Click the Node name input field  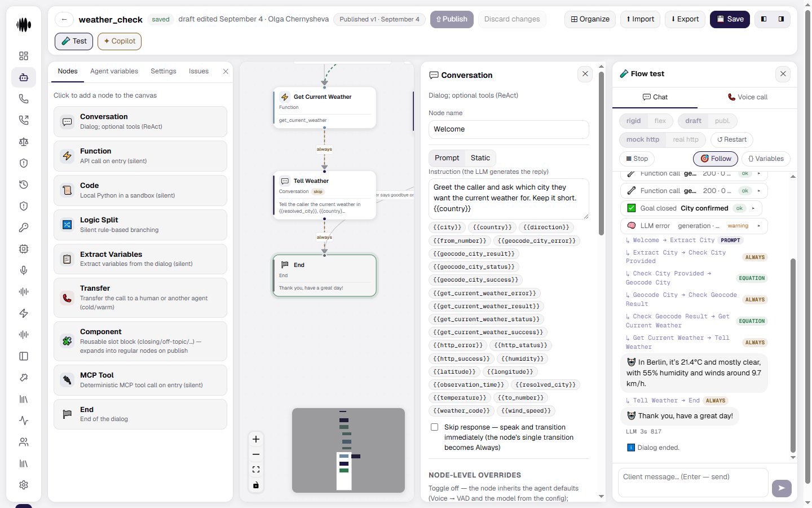point(509,129)
